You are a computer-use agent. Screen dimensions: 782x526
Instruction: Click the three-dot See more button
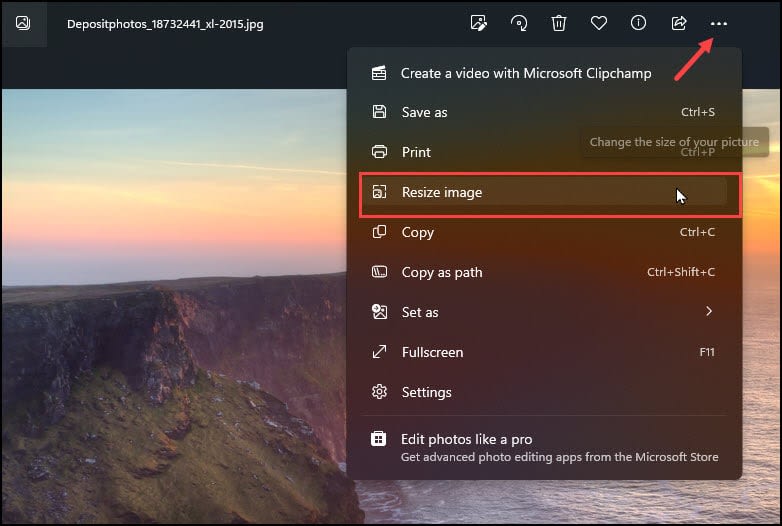coord(719,23)
